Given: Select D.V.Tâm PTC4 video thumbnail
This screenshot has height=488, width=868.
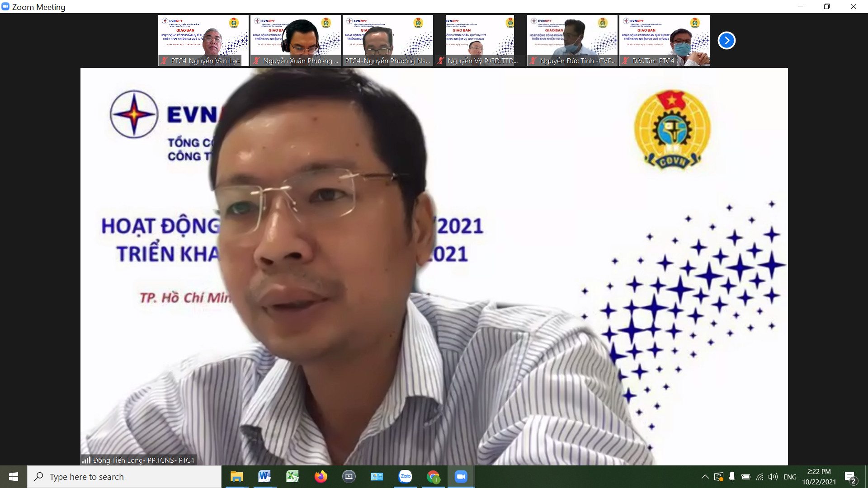Looking at the screenshot, I should pos(664,41).
